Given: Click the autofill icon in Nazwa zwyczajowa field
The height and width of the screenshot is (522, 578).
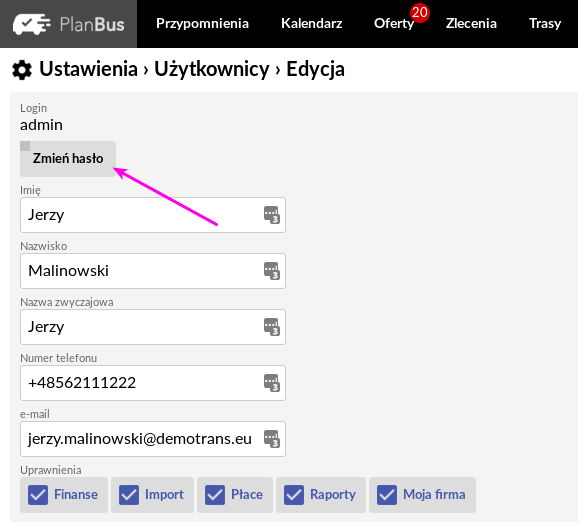Looking at the screenshot, I should pos(272,327).
